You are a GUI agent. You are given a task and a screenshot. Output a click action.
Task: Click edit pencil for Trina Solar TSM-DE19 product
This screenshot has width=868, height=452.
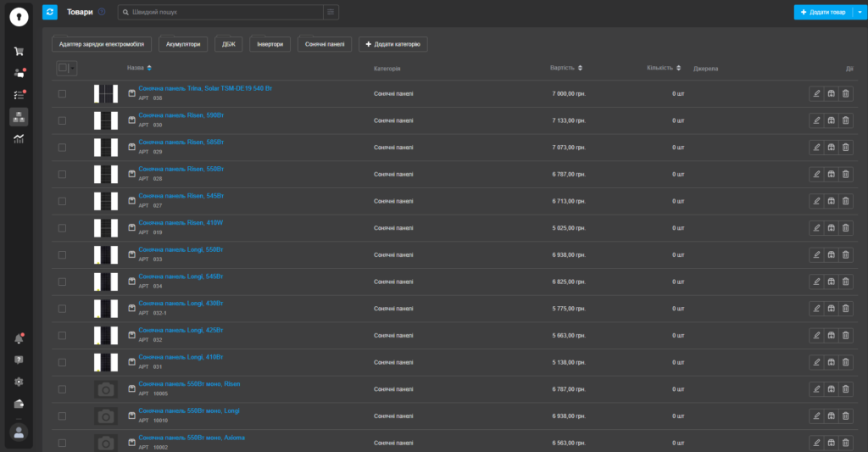coord(816,93)
